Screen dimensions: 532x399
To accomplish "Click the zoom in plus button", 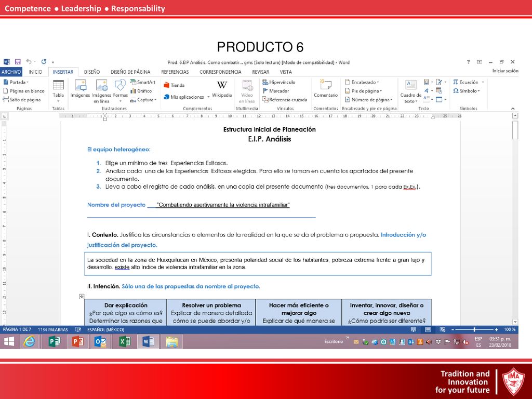I will pos(496,329).
